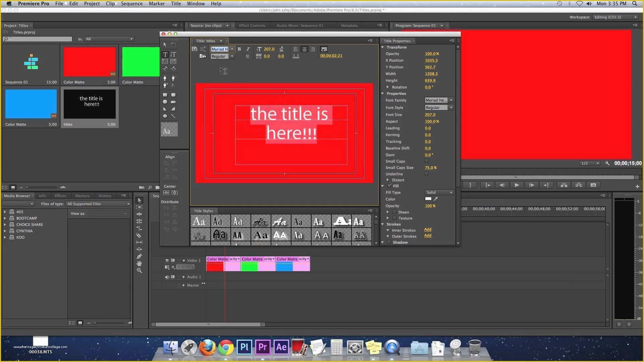Click the Underline text icon
Screen dimensions: 644x362
click(247, 56)
